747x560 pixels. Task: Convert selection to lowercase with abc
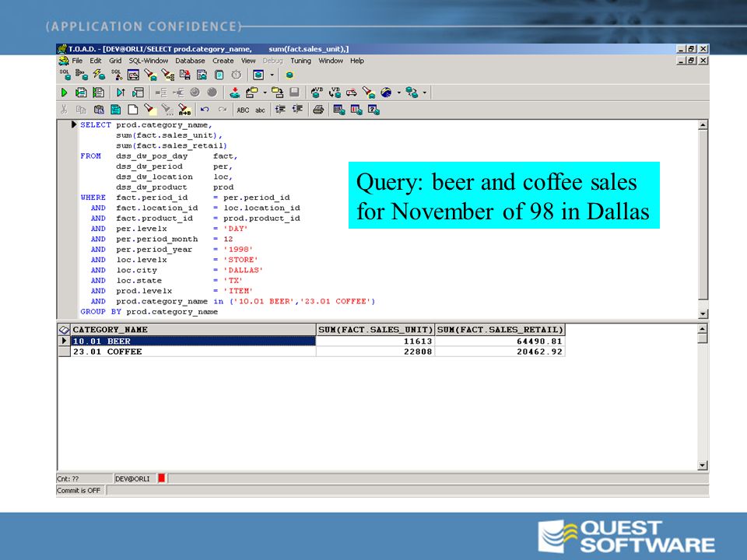pos(260,110)
